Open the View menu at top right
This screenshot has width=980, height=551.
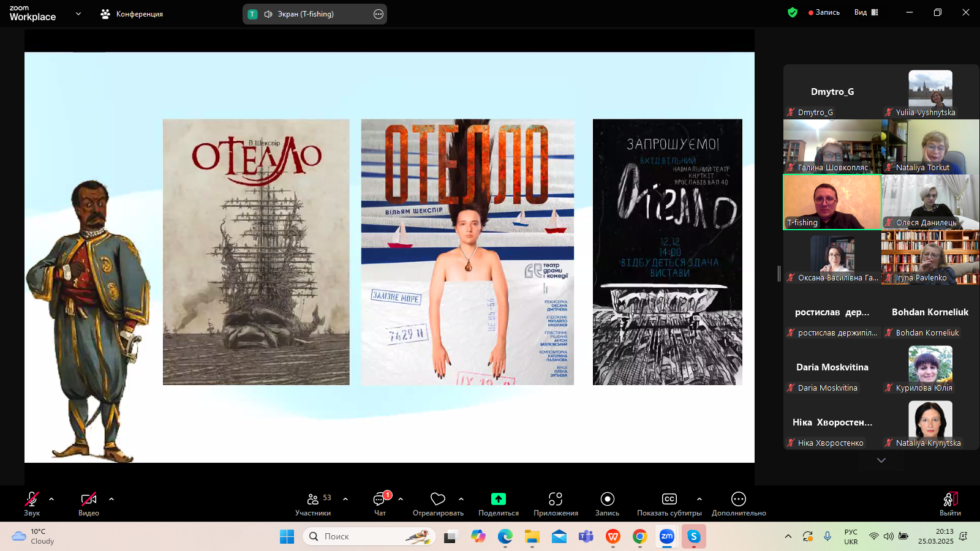866,12
